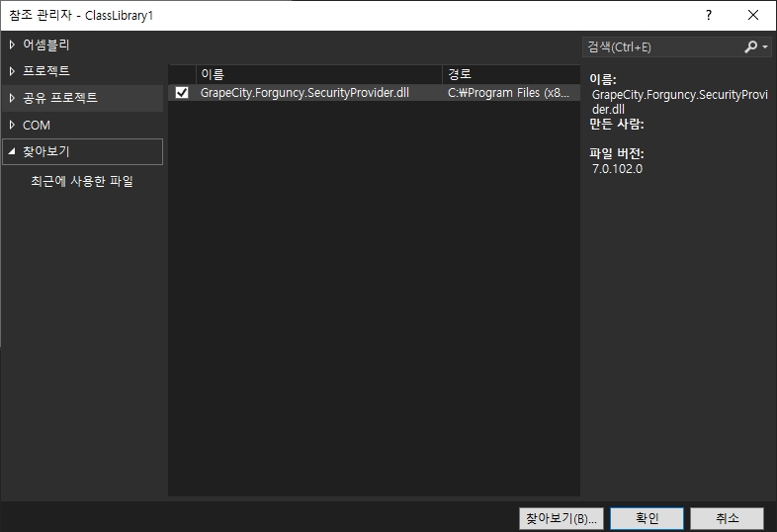The width and height of the screenshot is (777, 532).
Task: Expand the 프로젝트 category arrow
Action: pos(12,71)
